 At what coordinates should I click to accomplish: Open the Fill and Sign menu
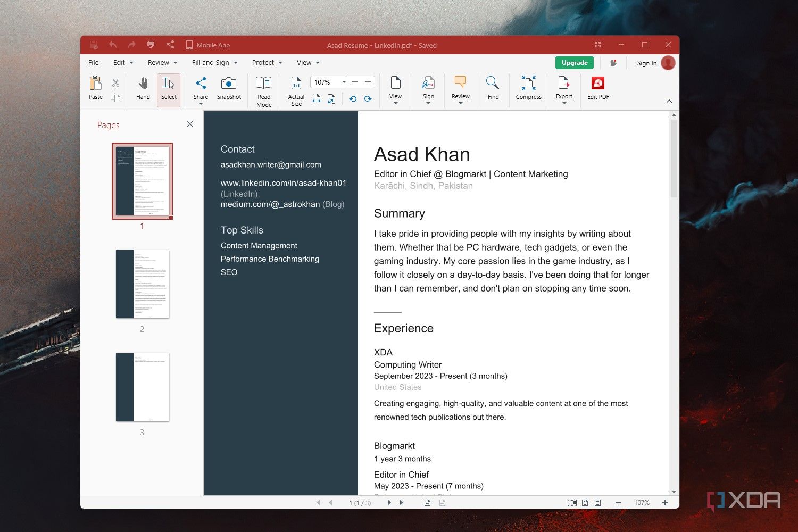coord(214,63)
